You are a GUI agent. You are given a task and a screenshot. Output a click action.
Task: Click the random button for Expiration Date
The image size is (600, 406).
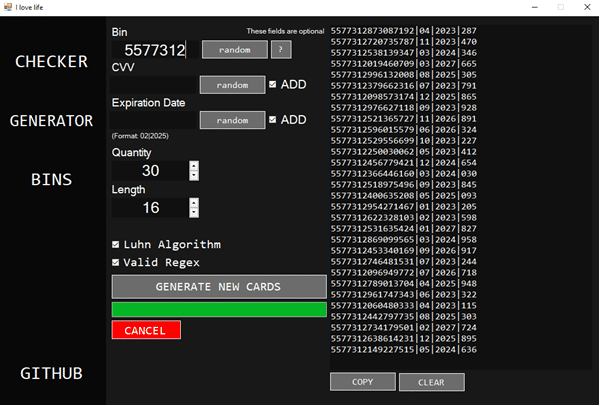tap(232, 120)
